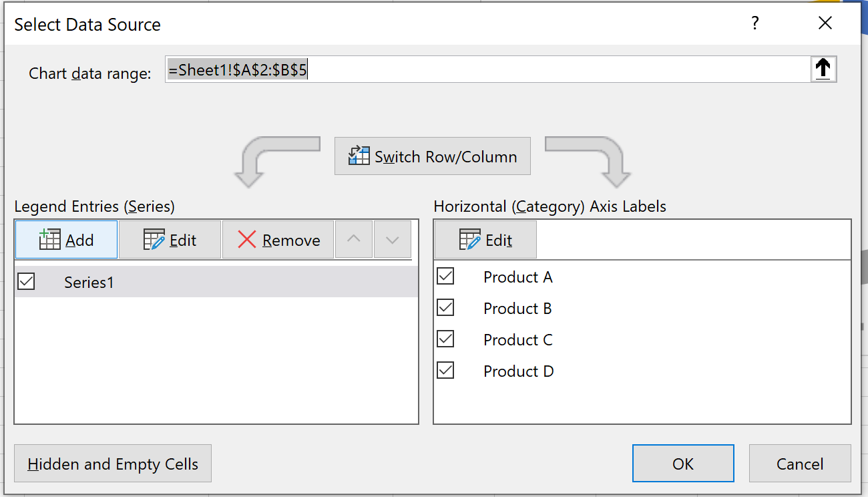Move series down with arrow button
Viewport: 868px width, 497px height.
393,240
